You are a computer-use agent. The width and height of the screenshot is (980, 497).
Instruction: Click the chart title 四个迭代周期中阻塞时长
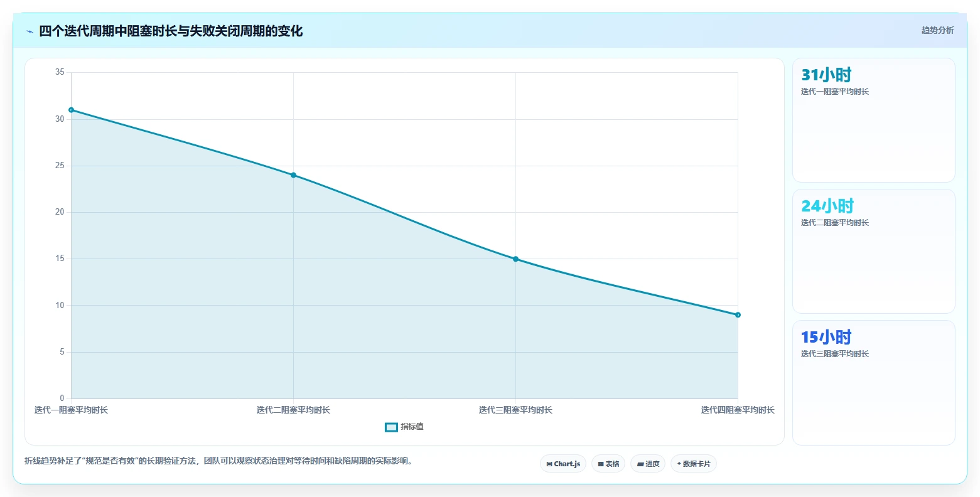coord(171,31)
